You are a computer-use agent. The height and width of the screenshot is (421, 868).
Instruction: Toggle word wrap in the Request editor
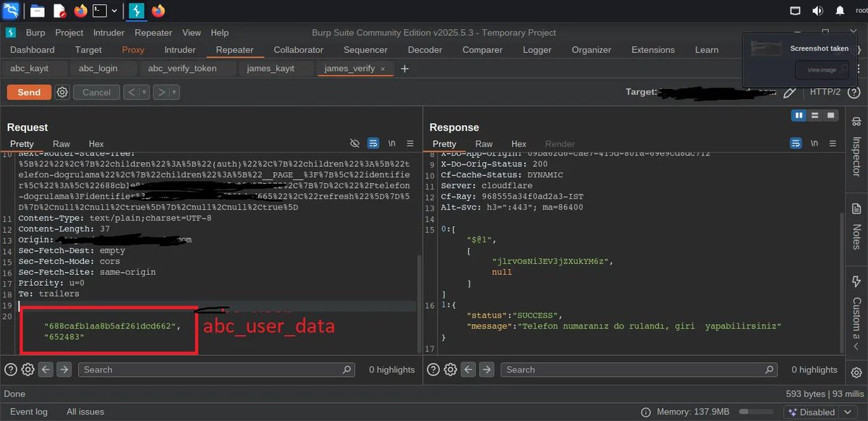coord(373,143)
